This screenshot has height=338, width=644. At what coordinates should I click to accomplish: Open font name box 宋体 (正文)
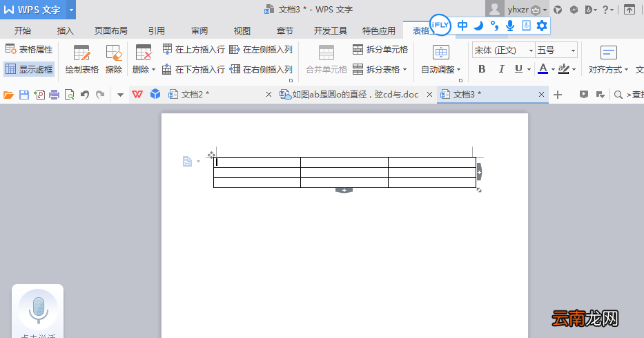click(504, 50)
